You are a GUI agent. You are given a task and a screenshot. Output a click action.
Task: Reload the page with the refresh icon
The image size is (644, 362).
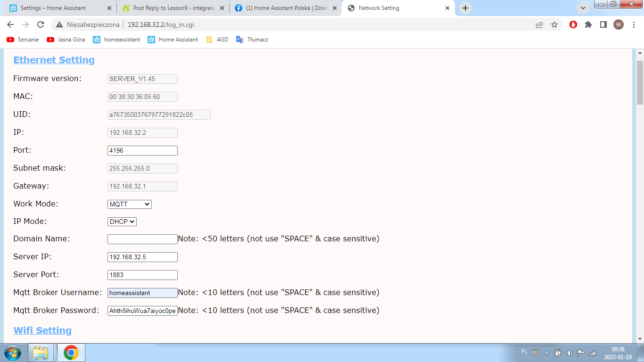41,25
